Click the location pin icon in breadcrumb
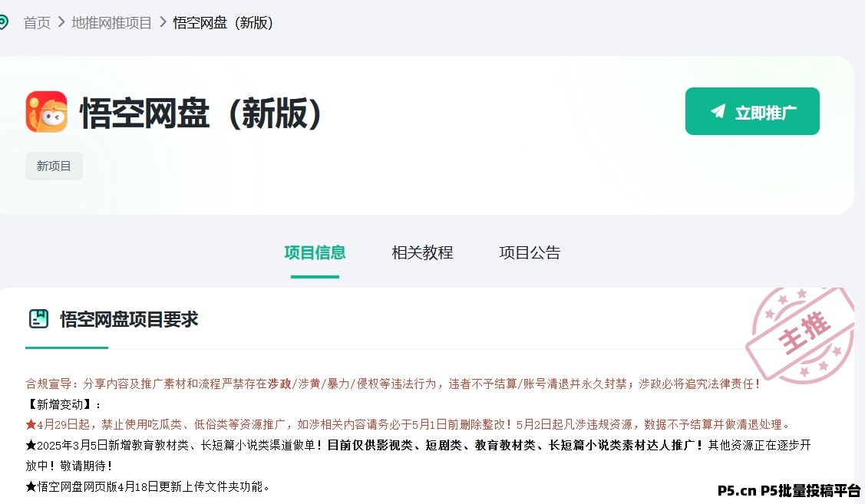Viewport: 865px width, 504px height. point(3,22)
